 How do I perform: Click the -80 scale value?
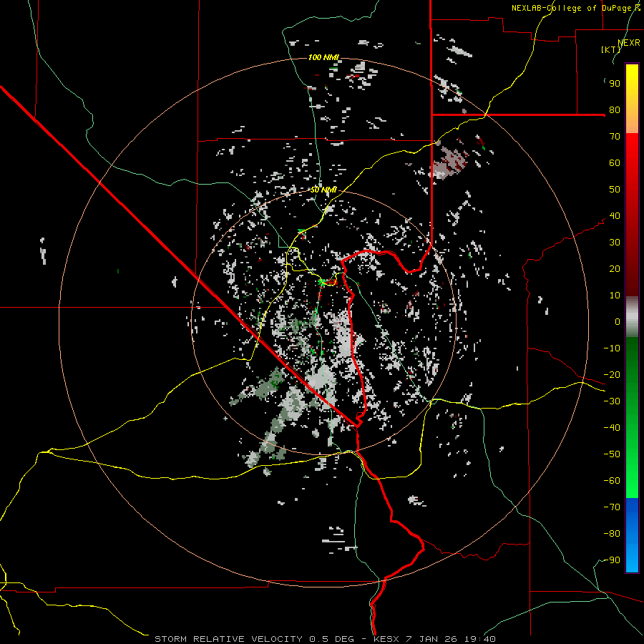612,534
